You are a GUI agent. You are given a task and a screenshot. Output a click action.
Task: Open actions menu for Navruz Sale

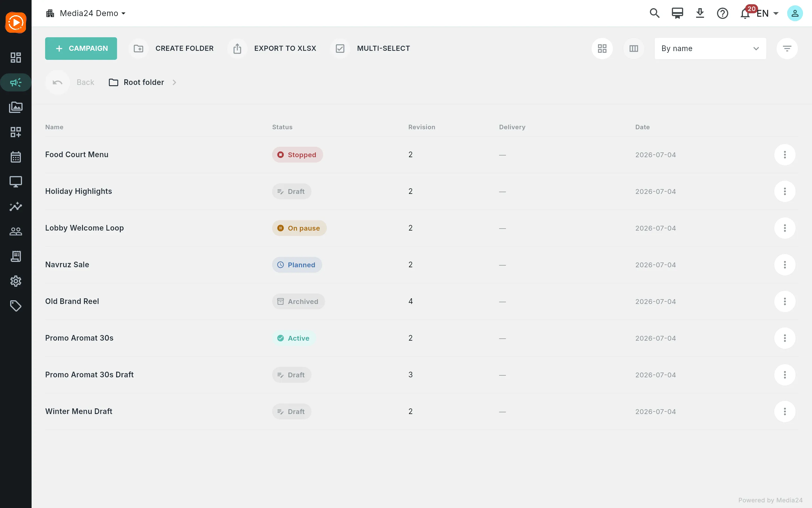coord(785,265)
